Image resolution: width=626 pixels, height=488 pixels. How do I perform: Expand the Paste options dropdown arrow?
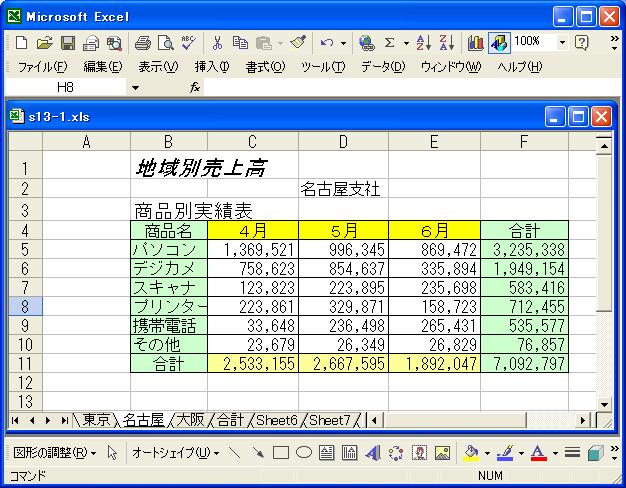point(280,43)
